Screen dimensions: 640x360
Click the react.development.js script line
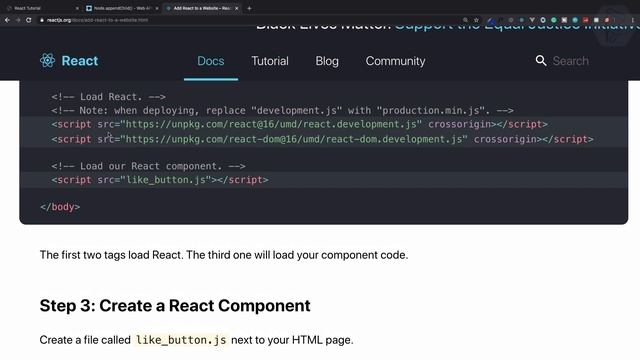click(x=300, y=124)
